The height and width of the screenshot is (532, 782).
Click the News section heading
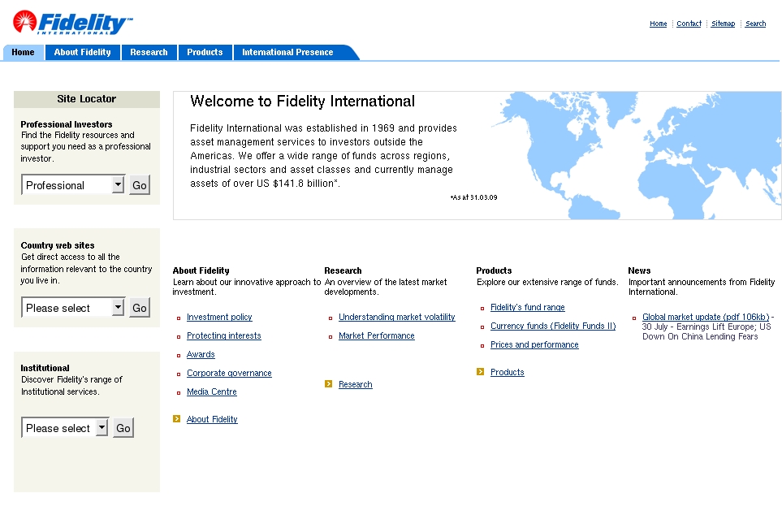639,270
